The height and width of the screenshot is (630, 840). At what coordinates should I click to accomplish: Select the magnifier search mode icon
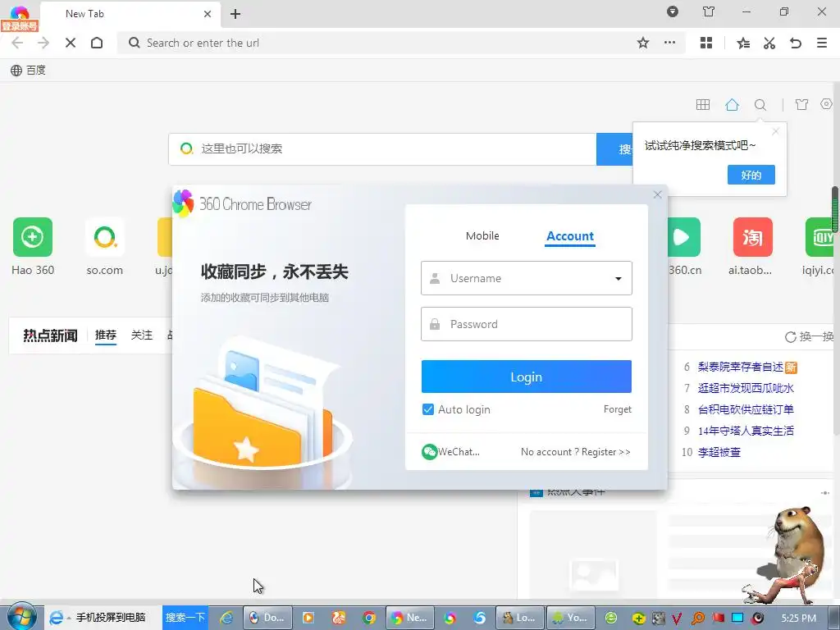pyautogui.click(x=760, y=104)
